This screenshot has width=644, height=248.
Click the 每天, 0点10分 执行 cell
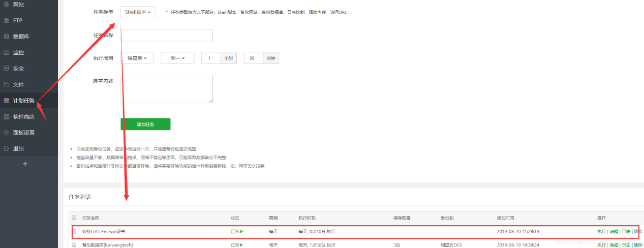317,231
